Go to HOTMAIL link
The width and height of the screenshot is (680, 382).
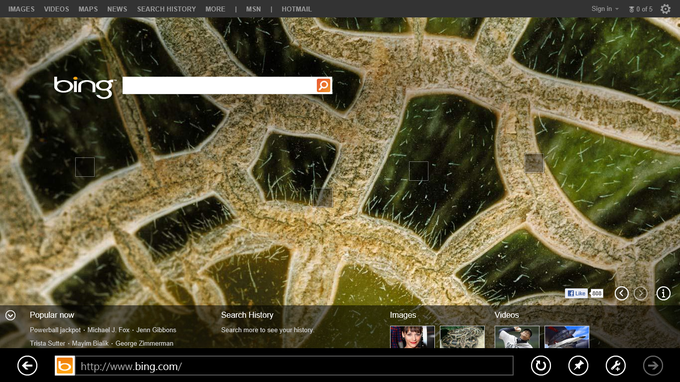point(297,9)
